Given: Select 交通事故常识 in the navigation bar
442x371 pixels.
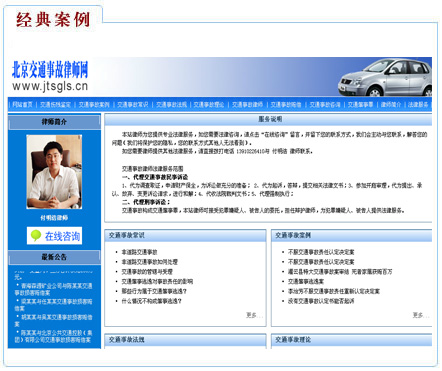Looking at the screenshot, I should 132,105.
